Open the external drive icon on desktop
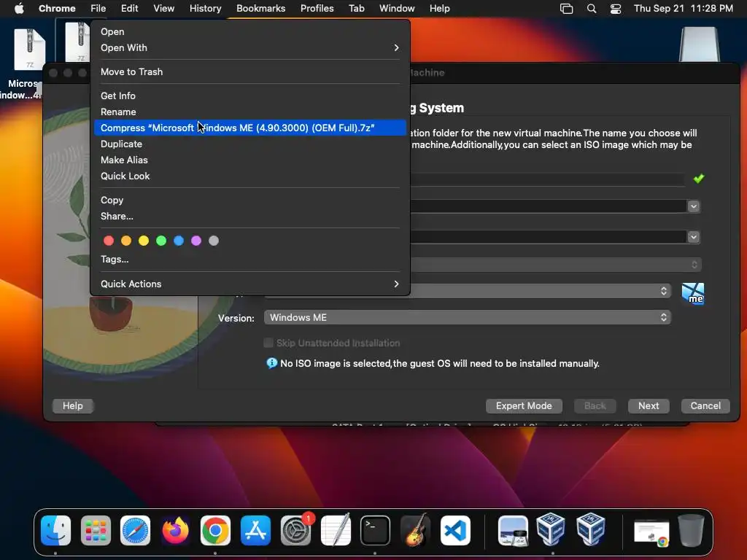 pos(699,44)
